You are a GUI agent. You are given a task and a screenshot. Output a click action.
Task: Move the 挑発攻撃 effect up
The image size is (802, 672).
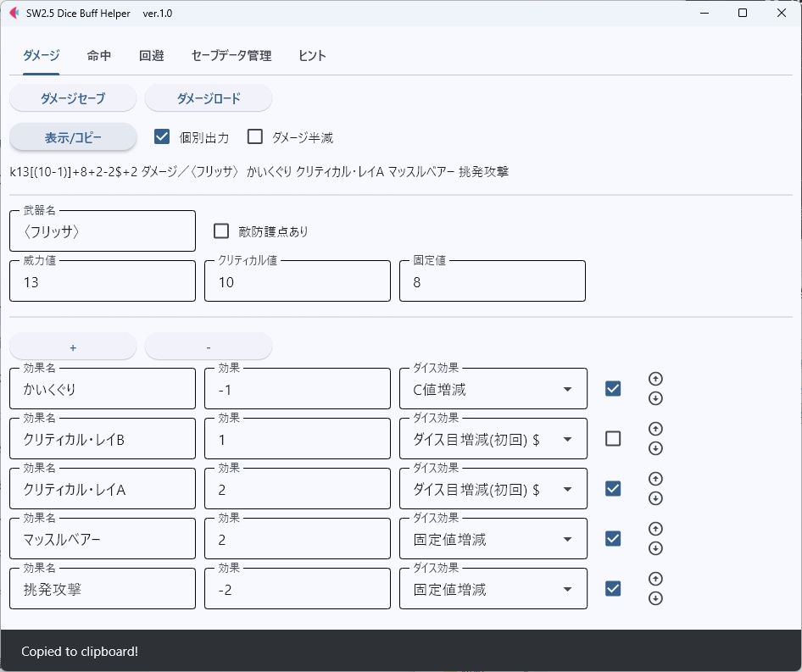654,579
